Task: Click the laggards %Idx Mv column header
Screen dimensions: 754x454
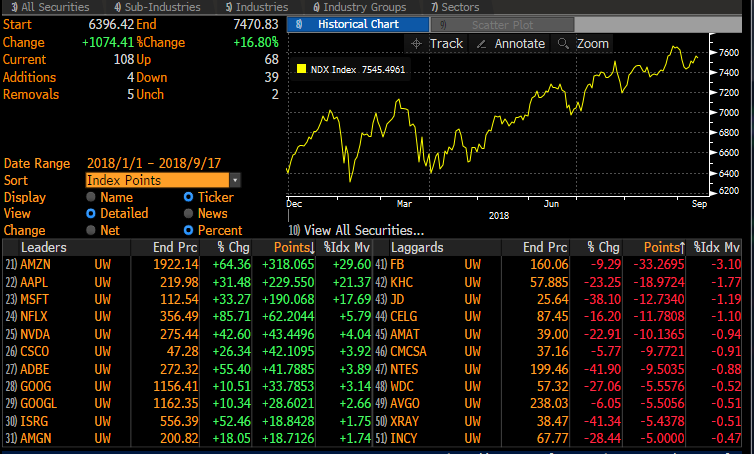Action: (716, 247)
